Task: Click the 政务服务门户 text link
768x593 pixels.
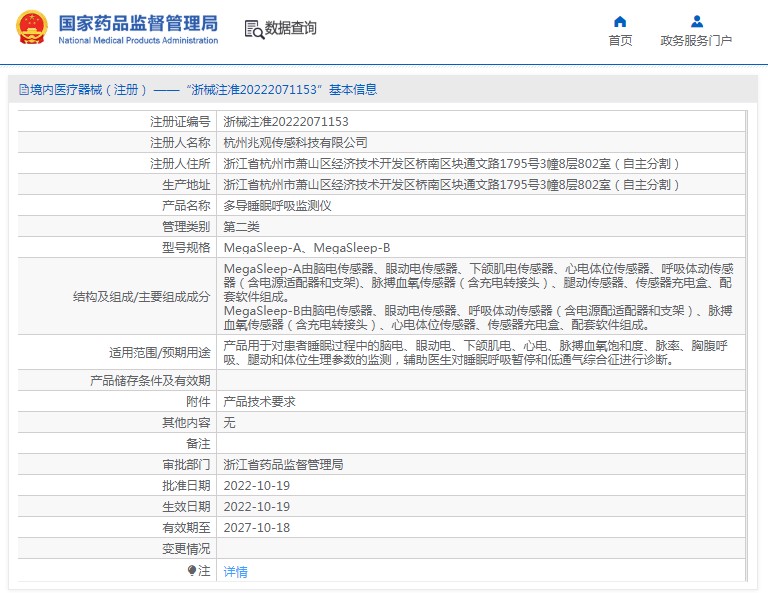Action: [696, 41]
